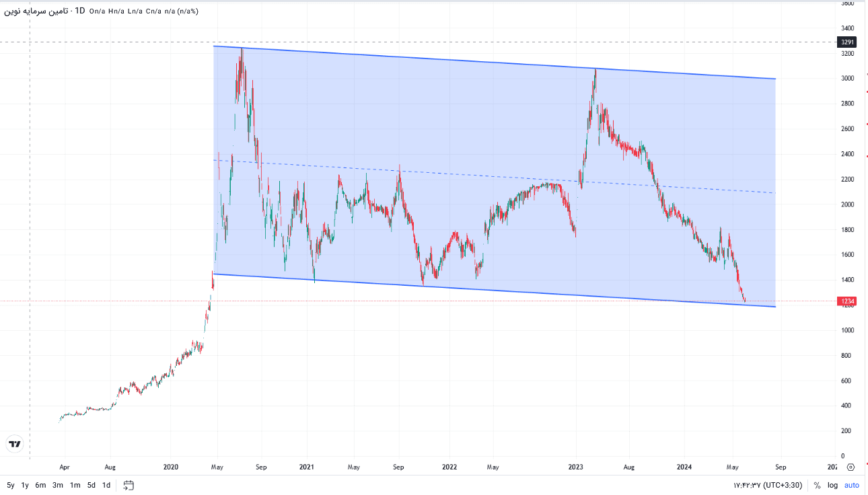
Task: Toggle auto scale mode
Action: point(852,486)
